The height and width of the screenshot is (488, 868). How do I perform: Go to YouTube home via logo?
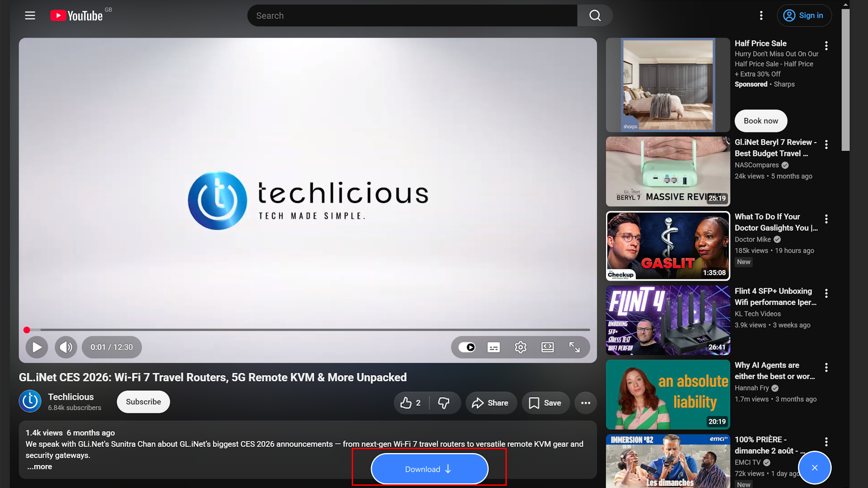point(76,16)
